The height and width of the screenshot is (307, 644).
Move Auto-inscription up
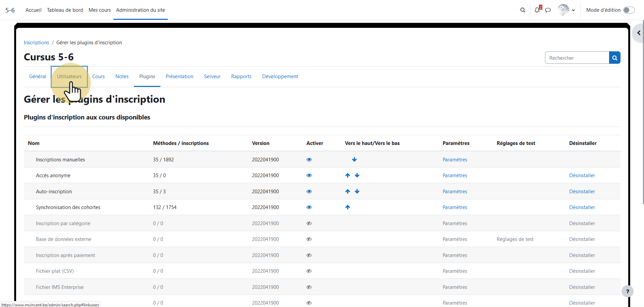click(348, 192)
